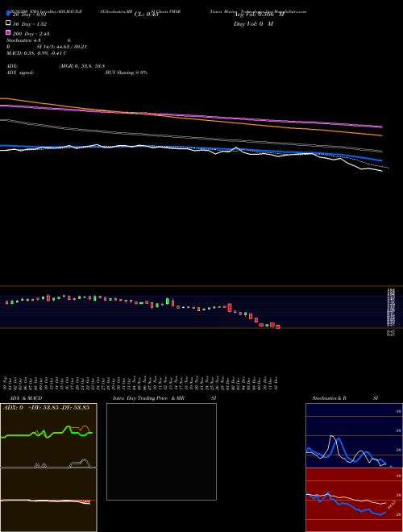Viewport: 403px width, 532px height.
Task: Click the white 50 Day legend swatch
Action: [8, 23]
